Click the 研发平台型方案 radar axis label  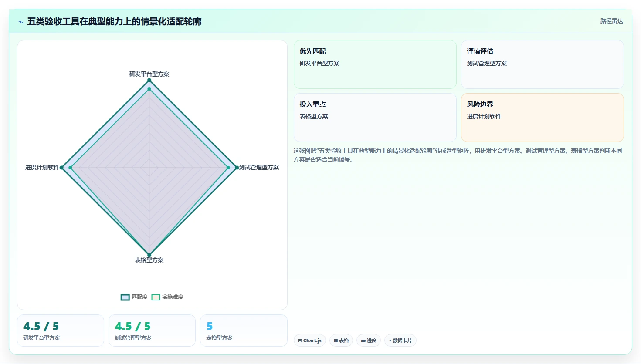point(149,74)
